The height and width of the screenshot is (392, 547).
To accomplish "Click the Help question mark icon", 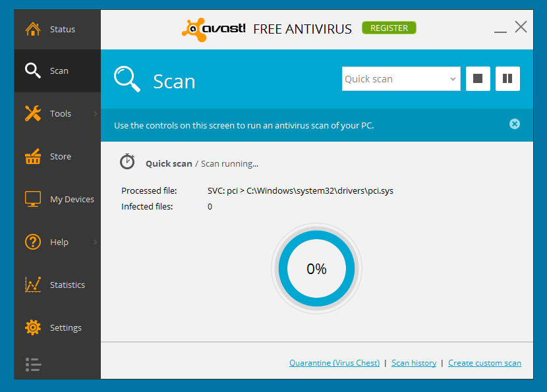I will pyautogui.click(x=33, y=242).
